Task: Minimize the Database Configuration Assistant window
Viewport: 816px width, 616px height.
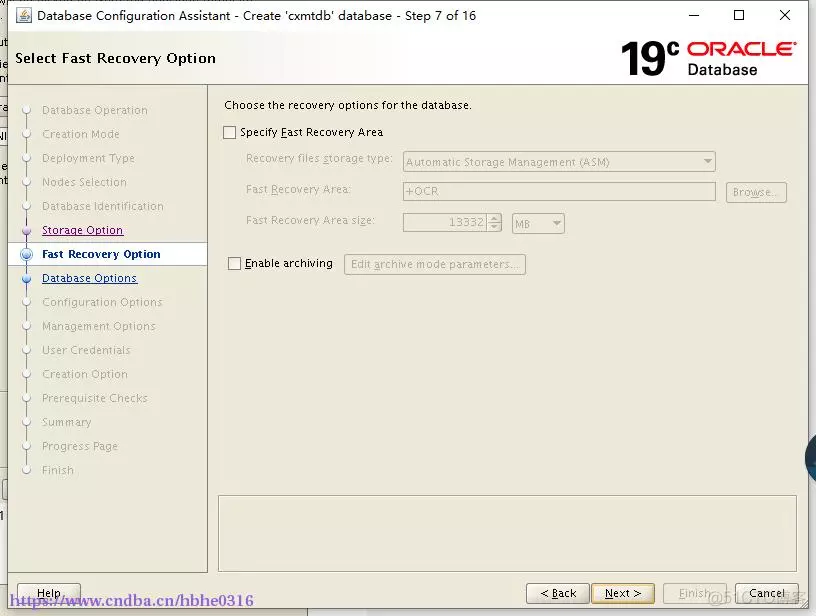Action: coord(694,16)
